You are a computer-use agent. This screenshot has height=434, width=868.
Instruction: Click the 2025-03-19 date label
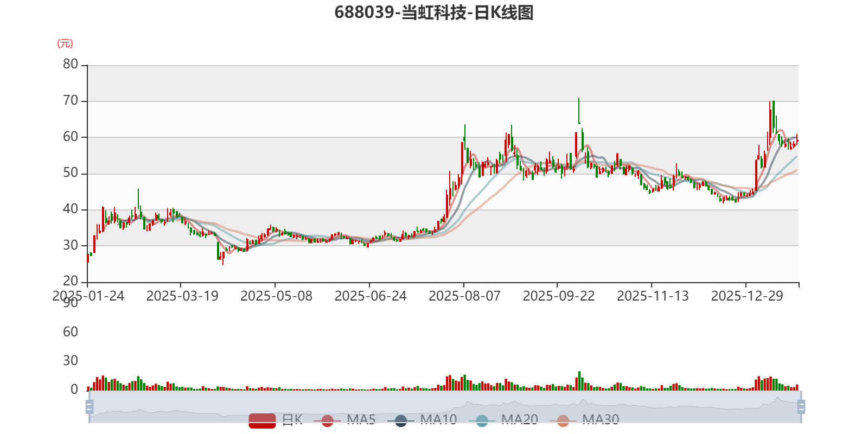click(182, 296)
